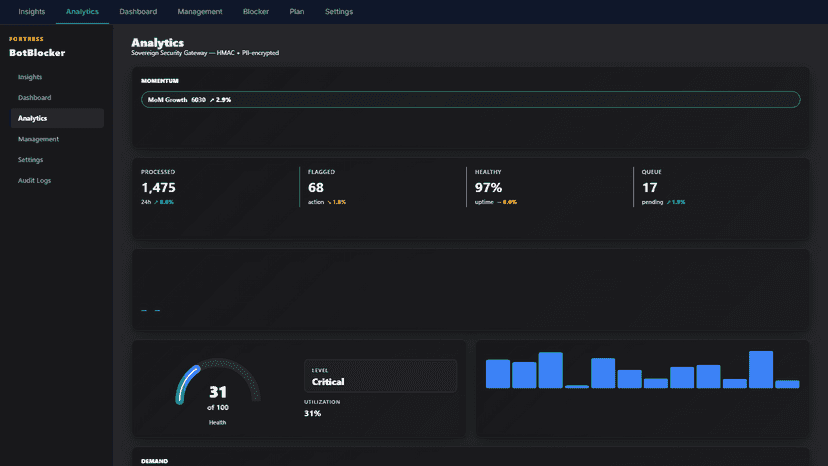Click the gauge score 31
The image size is (828, 466).
pyautogui.click(x=218, y=392)
